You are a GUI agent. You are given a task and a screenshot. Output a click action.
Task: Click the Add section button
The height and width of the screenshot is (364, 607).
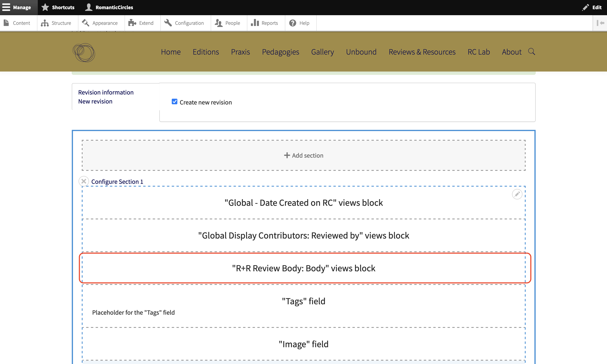303,155
